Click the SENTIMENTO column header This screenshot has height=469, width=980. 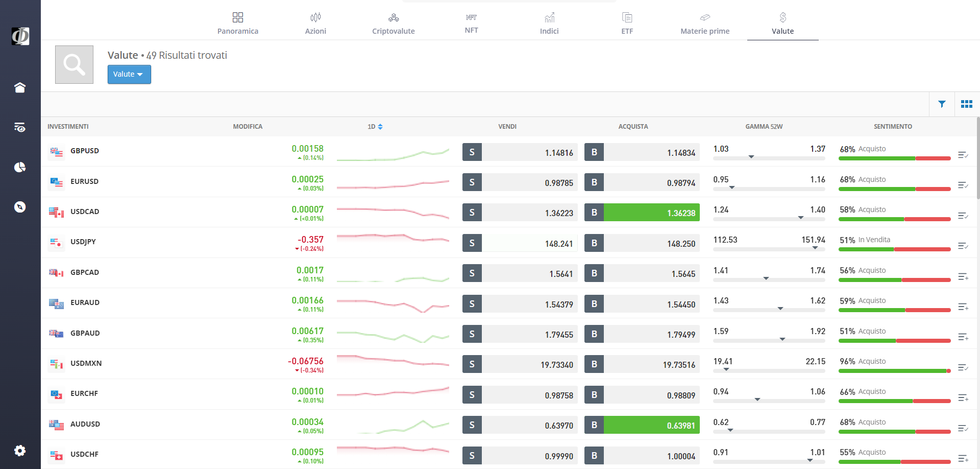pos(893,127)
